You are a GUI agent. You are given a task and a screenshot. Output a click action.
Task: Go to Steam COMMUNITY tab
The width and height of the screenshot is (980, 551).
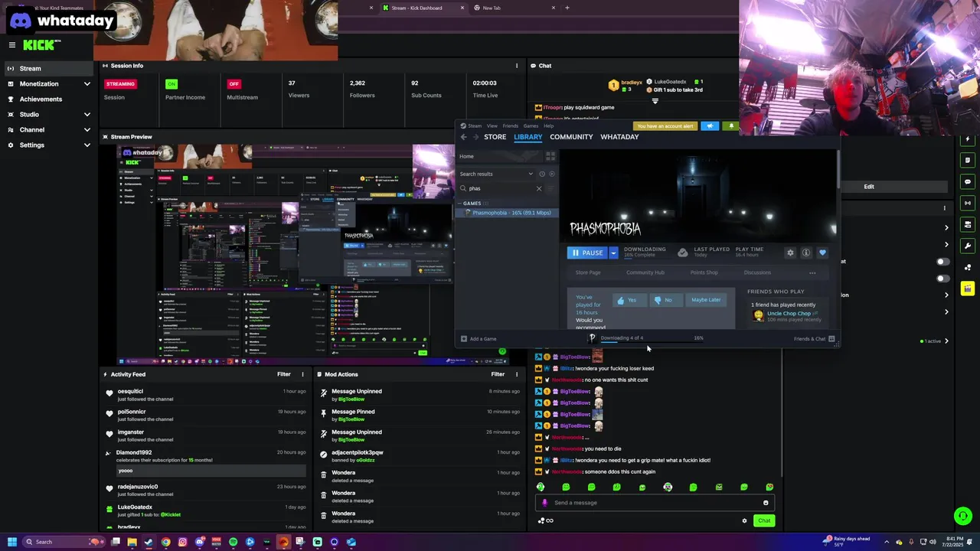[571, 137]
